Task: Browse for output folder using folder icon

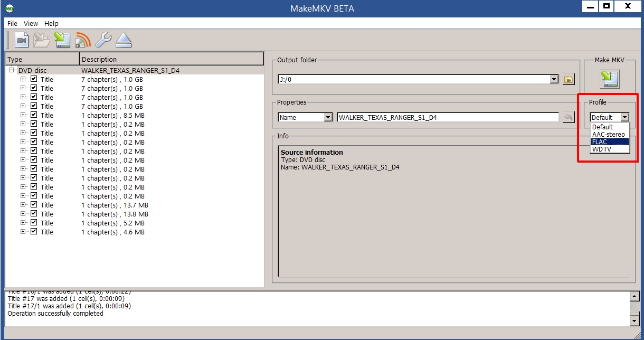Action: click(x=569, y=79)
